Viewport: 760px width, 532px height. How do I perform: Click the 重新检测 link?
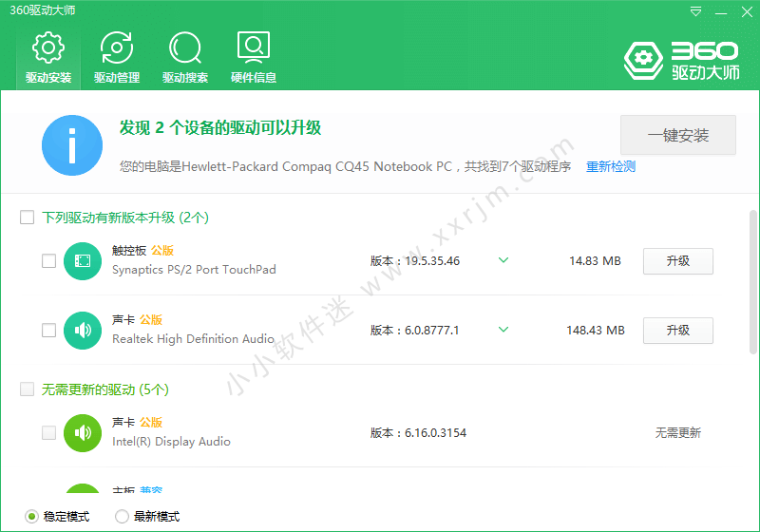tap(611, 166)
